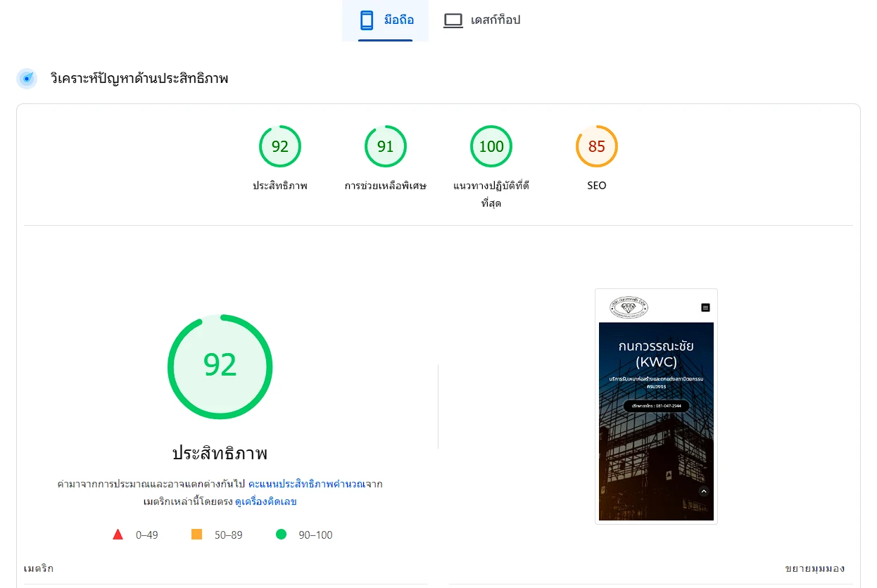This screenshot has height=588, width=877.
Task: Click the laptop icon for desktop
Action: (x=453, y=20)
